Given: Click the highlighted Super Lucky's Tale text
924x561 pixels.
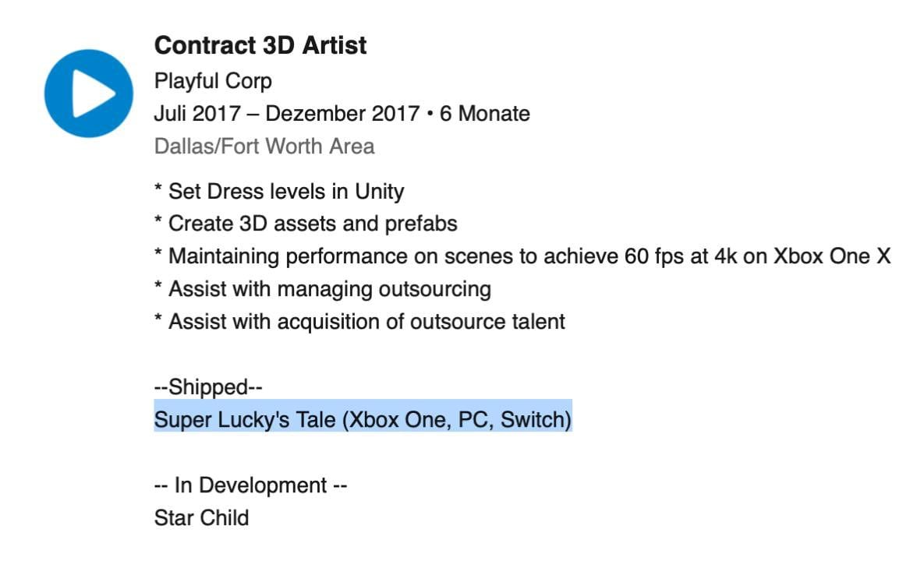Looking at the screenshot, I should 246,420.
